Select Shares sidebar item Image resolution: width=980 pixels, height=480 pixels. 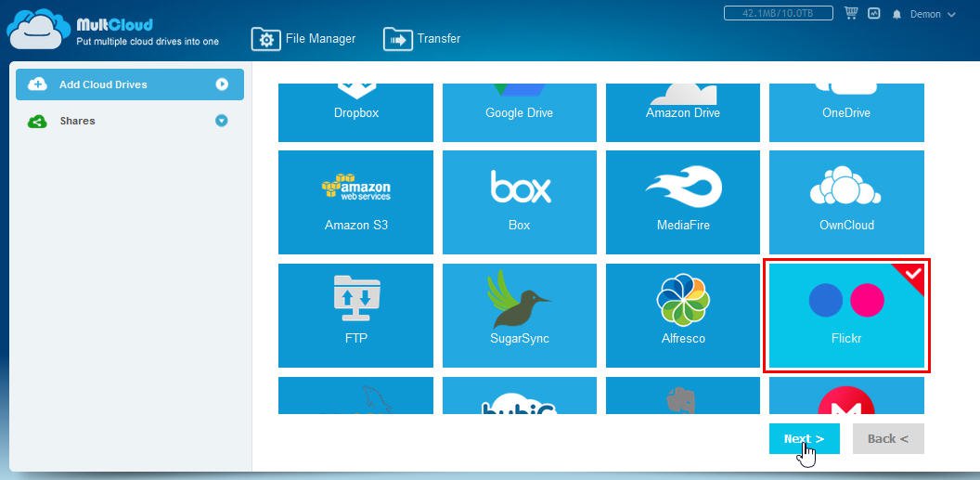point(129,121)
